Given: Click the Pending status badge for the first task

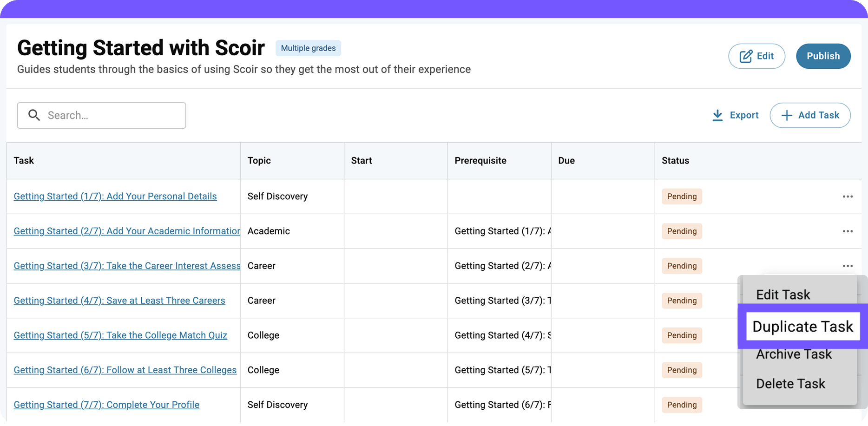Looking at the screenshot, I should click(682, 196).
